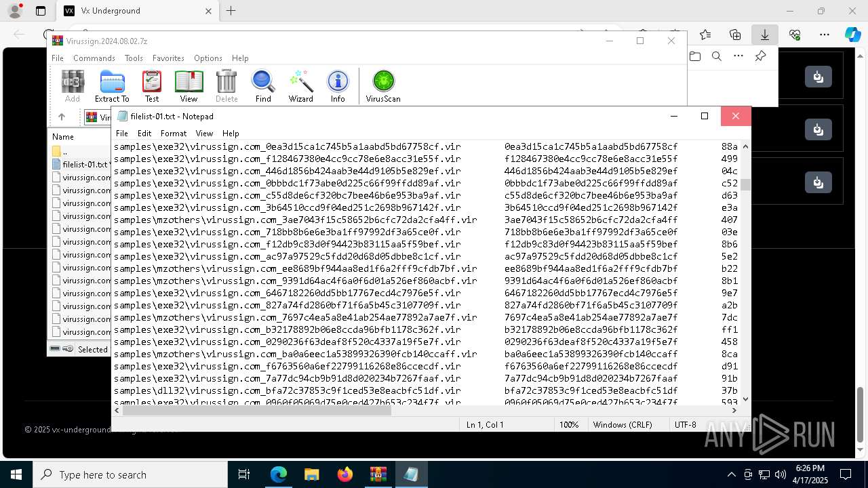This screenshot has height=488, width=868.
Task: Click the third download button on the web page
Action: pos(818,182)
